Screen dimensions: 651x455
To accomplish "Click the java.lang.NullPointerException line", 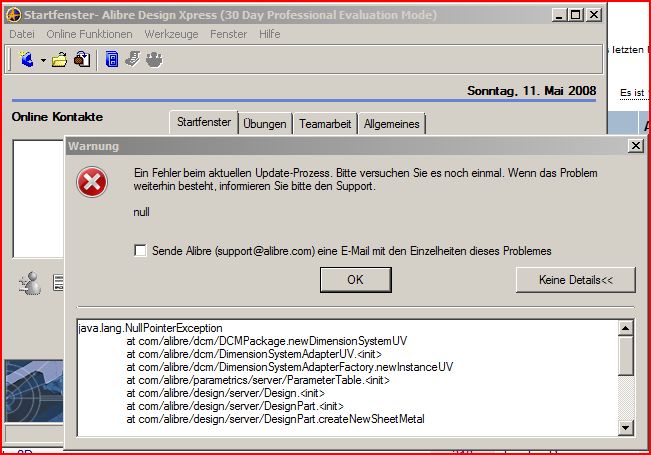I will pos(150,328).
